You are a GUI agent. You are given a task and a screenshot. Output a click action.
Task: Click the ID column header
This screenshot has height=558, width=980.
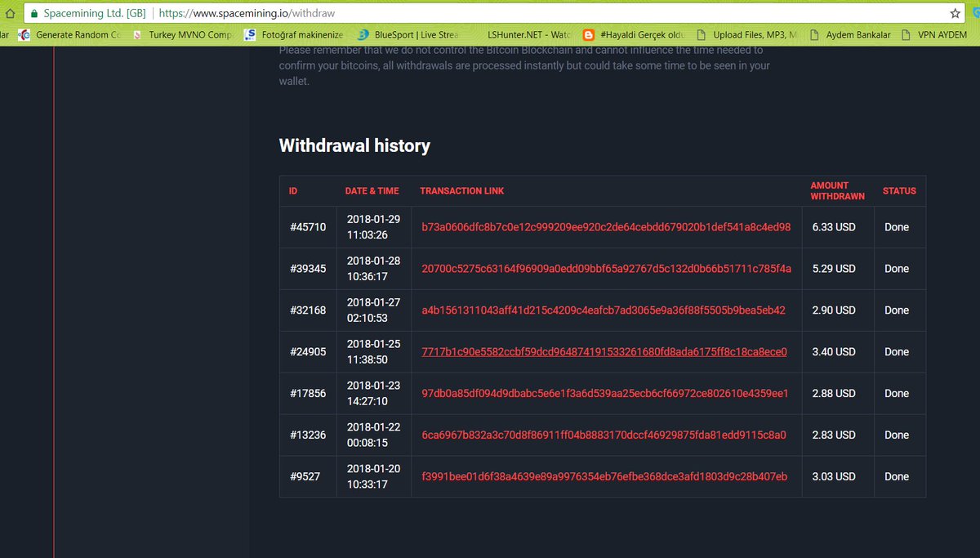[293, 191]
